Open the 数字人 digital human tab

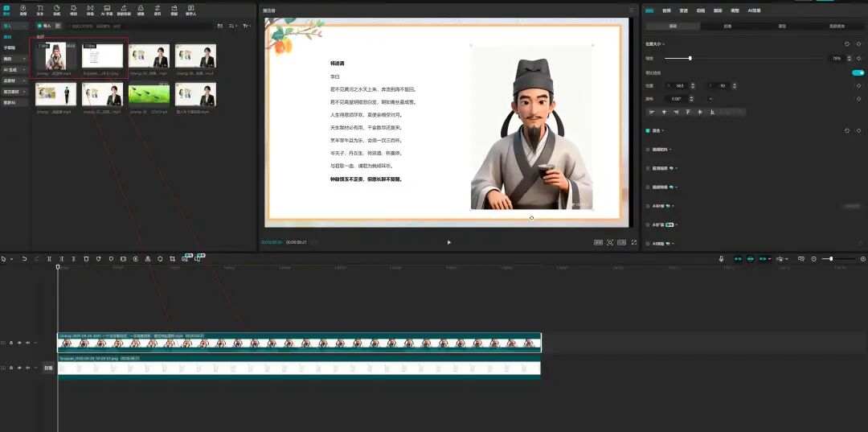pos(191,10)
